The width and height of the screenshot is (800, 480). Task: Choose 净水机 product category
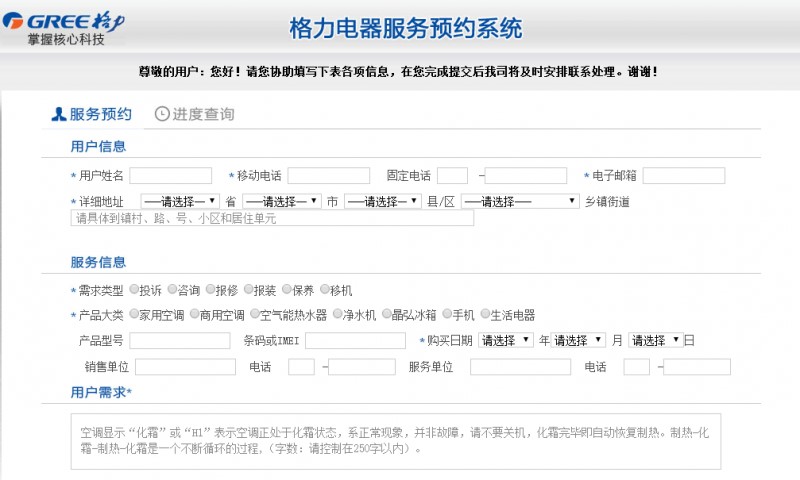pyautogui.click(x=337, y=314)
